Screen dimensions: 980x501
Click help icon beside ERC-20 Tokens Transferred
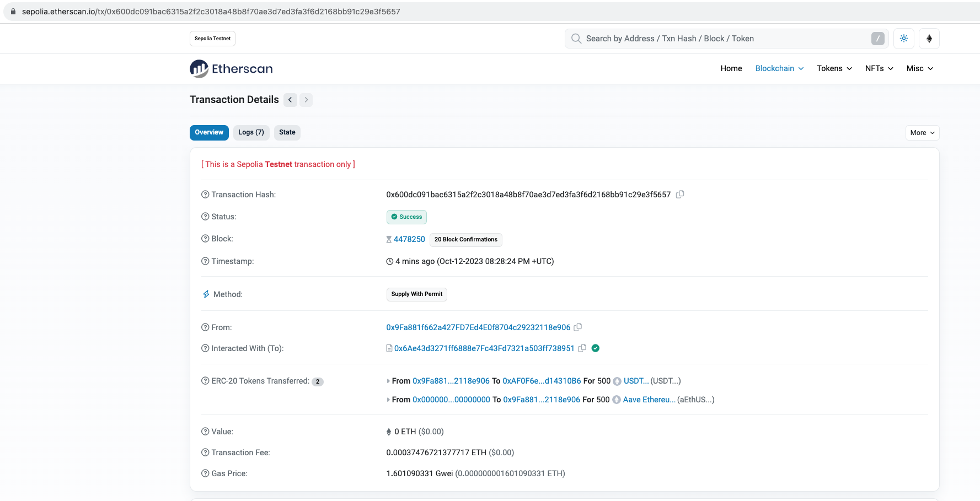(x=205, y=381)
